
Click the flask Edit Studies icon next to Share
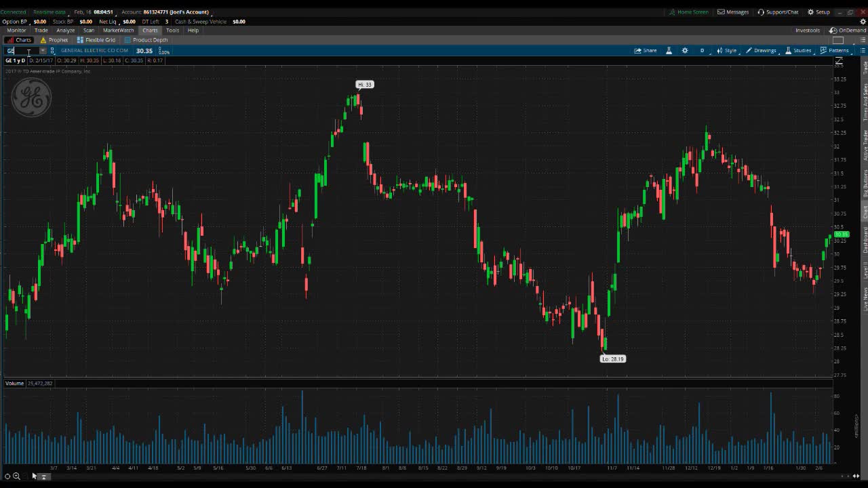[x=669, y=51]
